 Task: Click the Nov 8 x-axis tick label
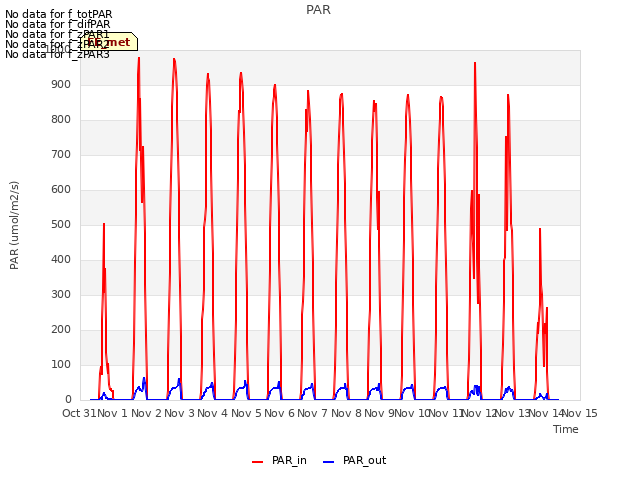tap(346, 413)
